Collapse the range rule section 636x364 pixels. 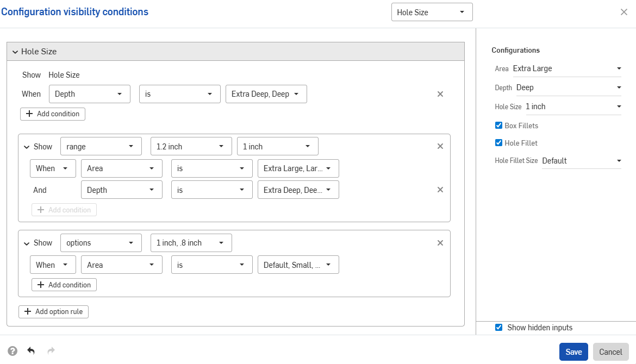(26, 146)
